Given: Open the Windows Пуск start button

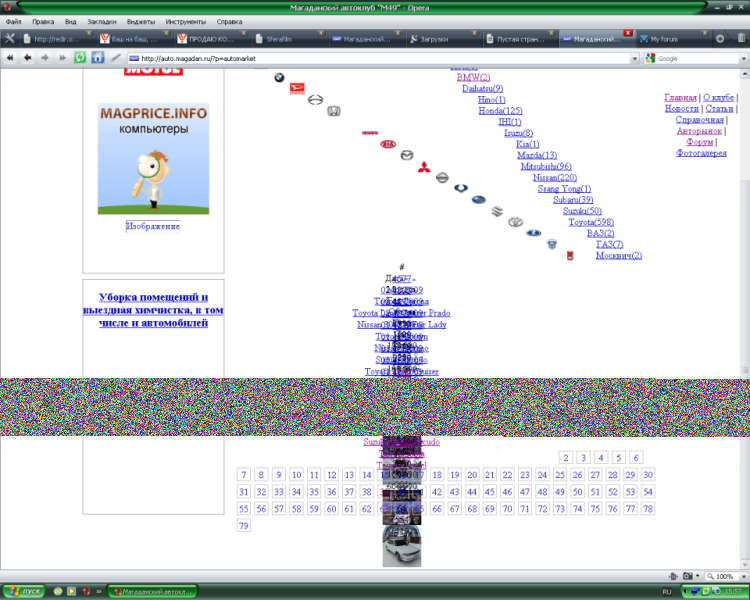Looking at the screenshot, I should (x=24, y=591).
